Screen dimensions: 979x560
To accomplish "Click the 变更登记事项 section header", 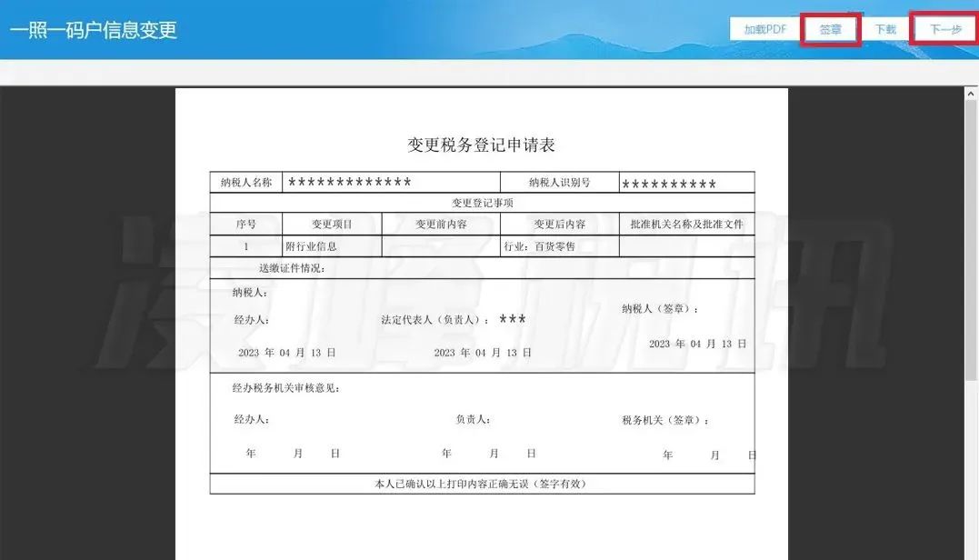I will [x=482, y=203].
